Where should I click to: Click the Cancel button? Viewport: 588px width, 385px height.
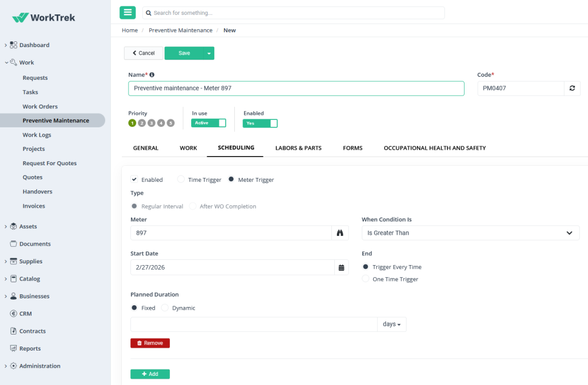tap(143, 52)
